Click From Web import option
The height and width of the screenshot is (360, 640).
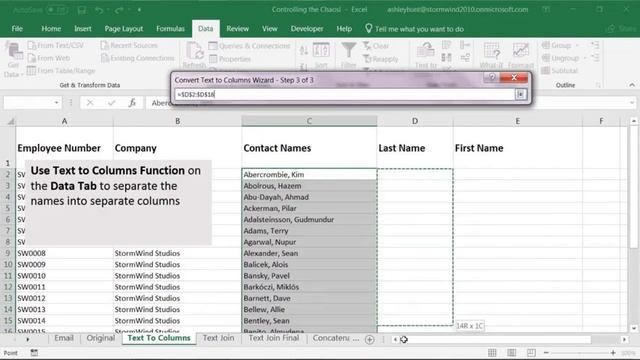point(49,58)
